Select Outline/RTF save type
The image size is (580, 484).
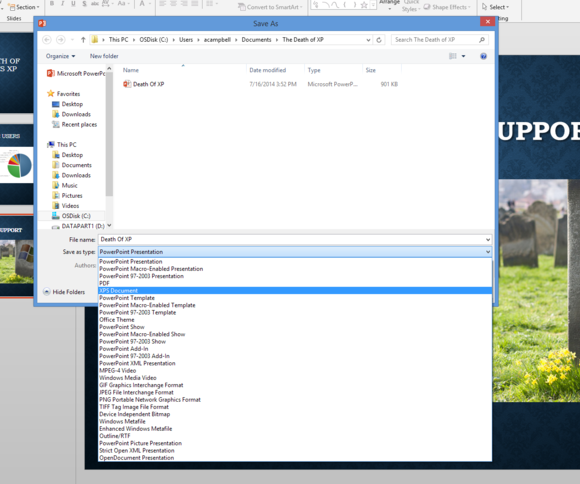click(295, 436)
